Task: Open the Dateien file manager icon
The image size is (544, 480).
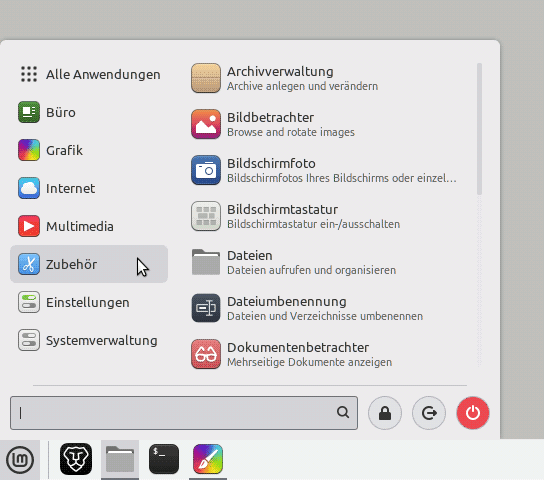Action: click(206, 262)
